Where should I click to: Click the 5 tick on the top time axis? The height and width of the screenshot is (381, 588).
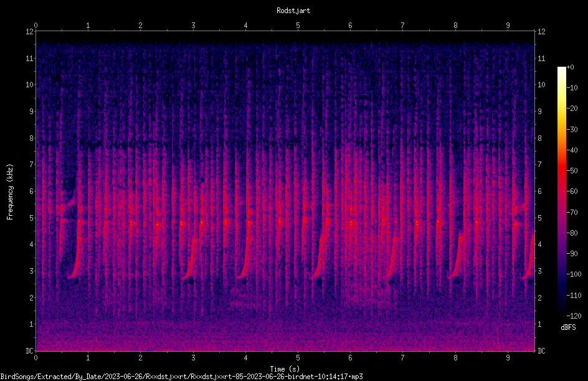pos(298,25)
